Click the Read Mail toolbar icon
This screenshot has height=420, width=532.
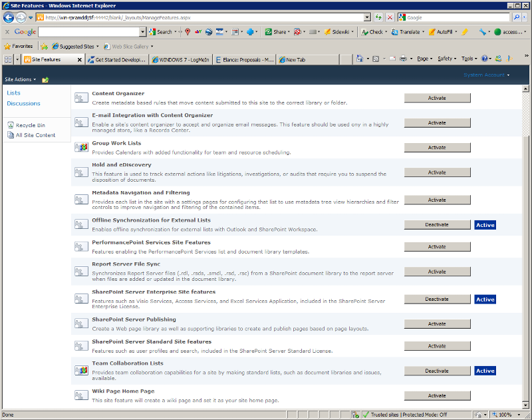click(x=392, y=59)
